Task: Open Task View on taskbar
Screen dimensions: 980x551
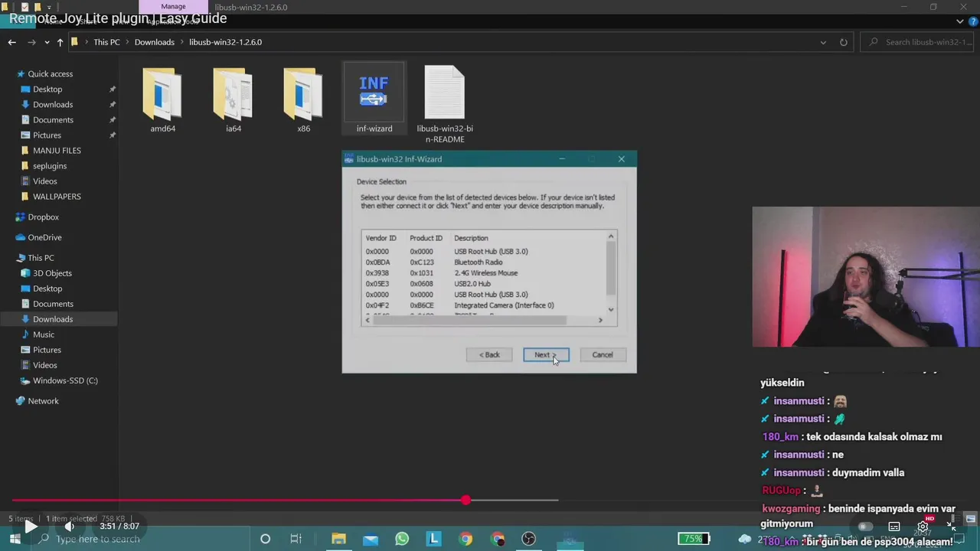Action: coord(296,539)
